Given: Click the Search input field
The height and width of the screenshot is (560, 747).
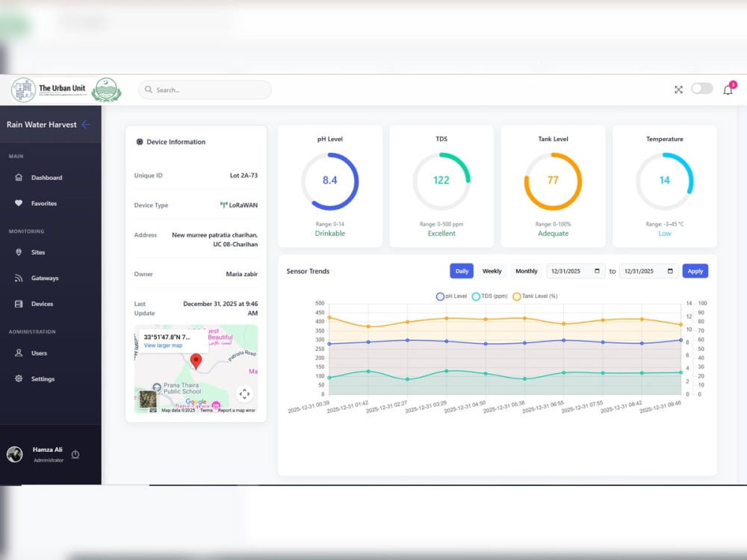Looking at the screenshot, I should [x=205, y=90].
